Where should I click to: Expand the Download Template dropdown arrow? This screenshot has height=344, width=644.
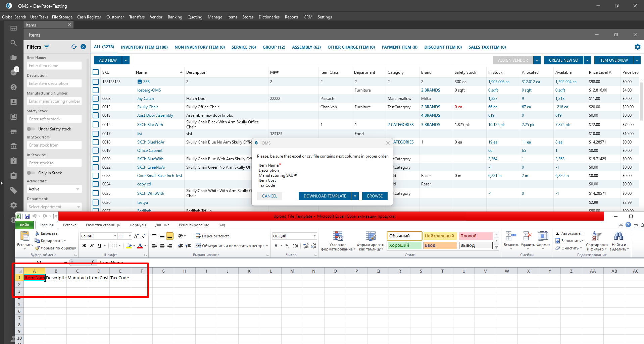[x=355, y=196]
